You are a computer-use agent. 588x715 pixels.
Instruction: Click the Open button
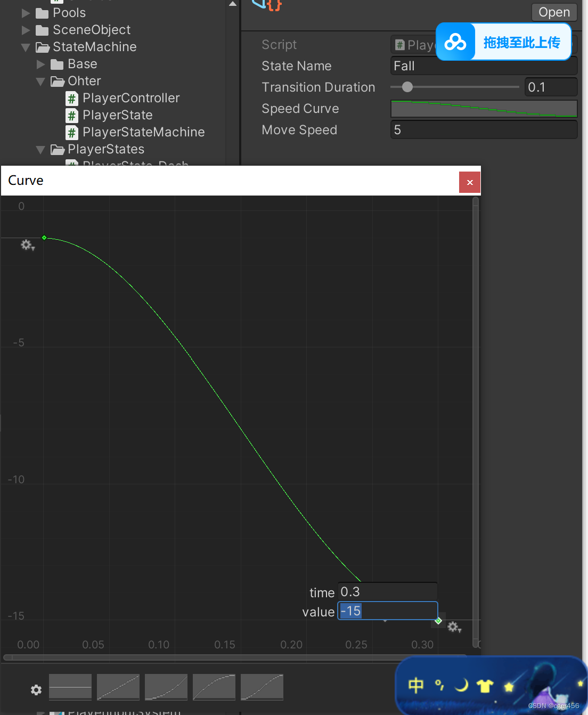point(554,12)
